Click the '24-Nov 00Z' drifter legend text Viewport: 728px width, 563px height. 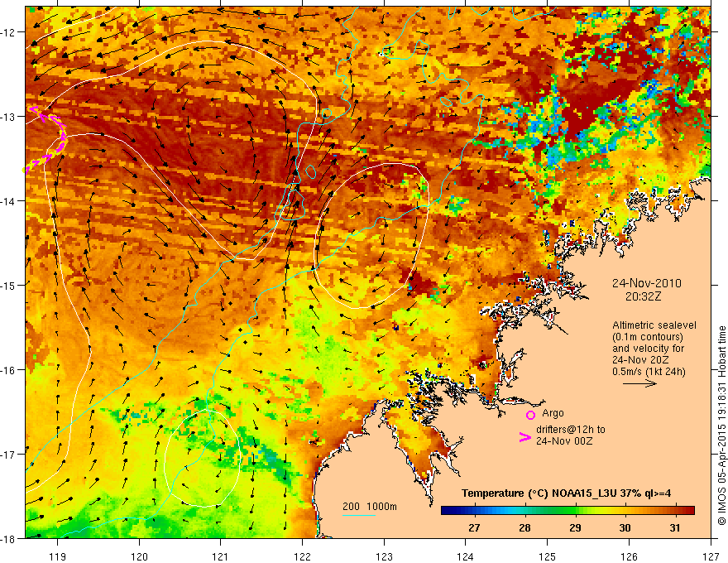[564, 440]
